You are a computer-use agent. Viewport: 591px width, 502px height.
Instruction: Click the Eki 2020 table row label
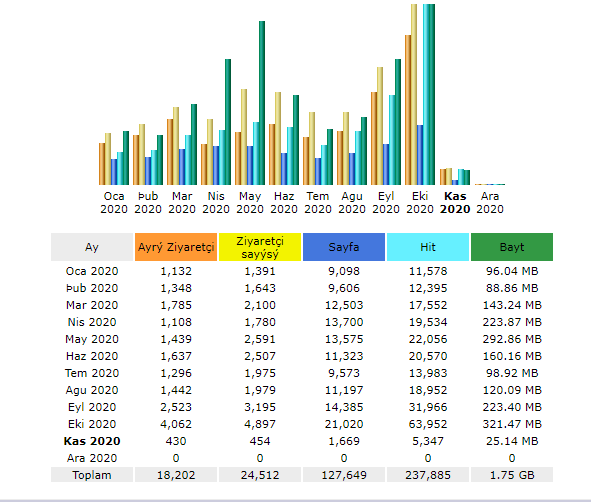point(92,424)
